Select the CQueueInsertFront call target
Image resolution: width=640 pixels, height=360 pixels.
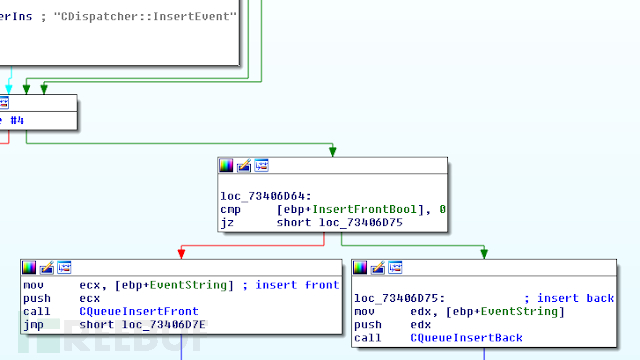point(139,311)
